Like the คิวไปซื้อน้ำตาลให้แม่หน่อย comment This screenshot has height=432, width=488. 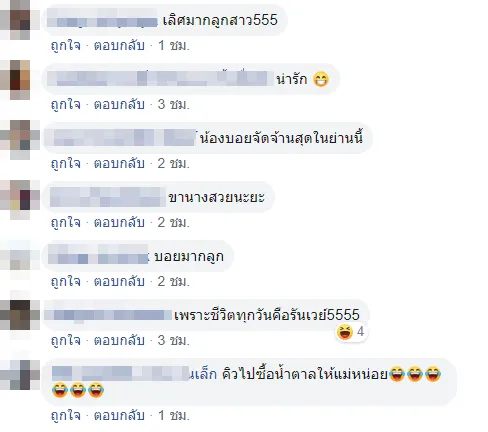[66, 415]
